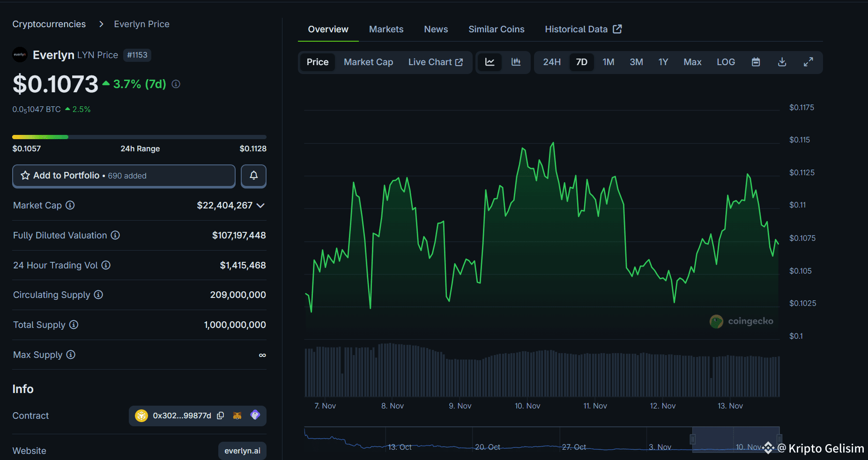Expand the Market Cap value chevron

tap(261, 205)
